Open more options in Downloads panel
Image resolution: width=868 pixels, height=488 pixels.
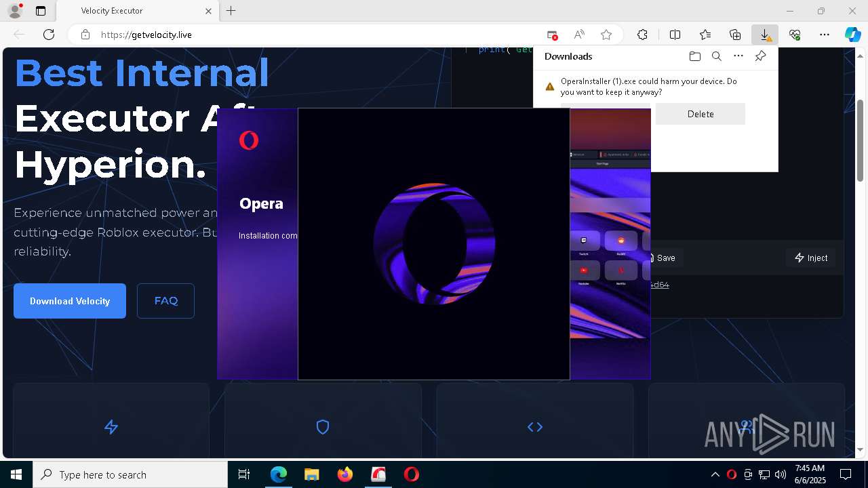pos(738,56)
